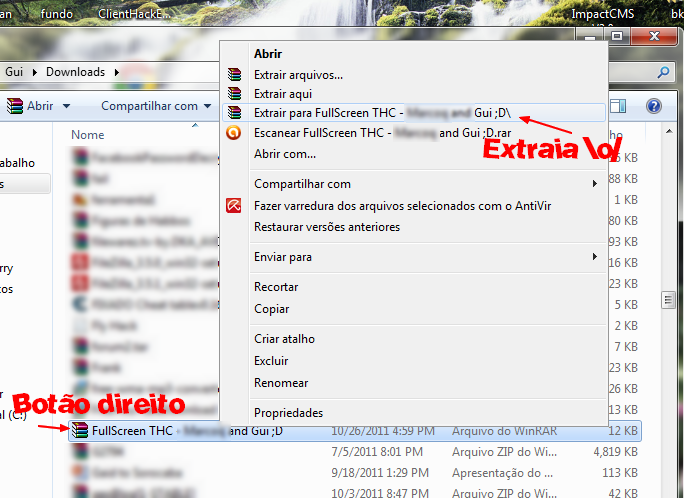Click the orange scanner icon beside Escanear
This screenshot has height=498, width=684.
coord(234,132)
